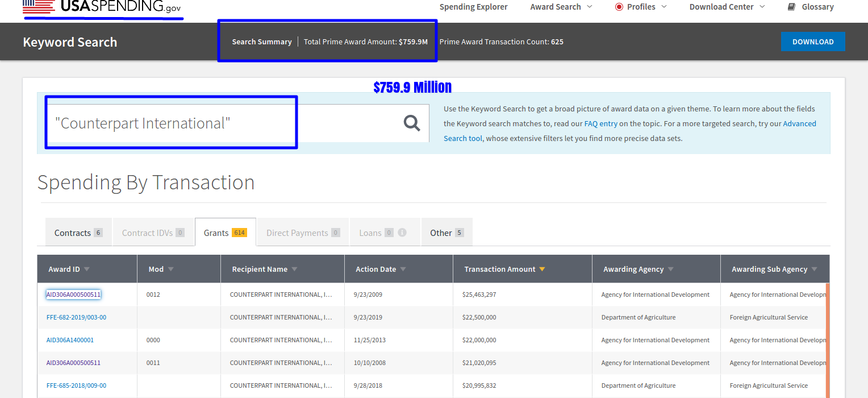868x398 pixels.
Task: Open award AID306A000500511 mod 0011
Action: coord(73,363)
